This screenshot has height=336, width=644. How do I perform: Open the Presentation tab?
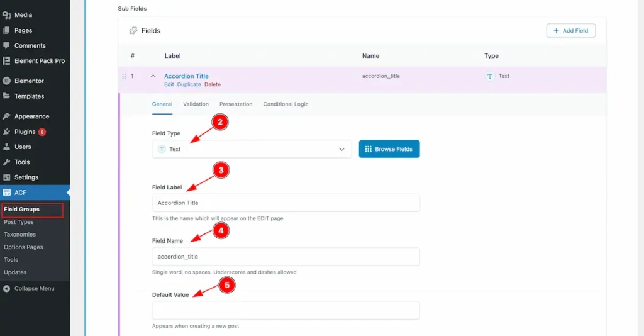[236, 104]
